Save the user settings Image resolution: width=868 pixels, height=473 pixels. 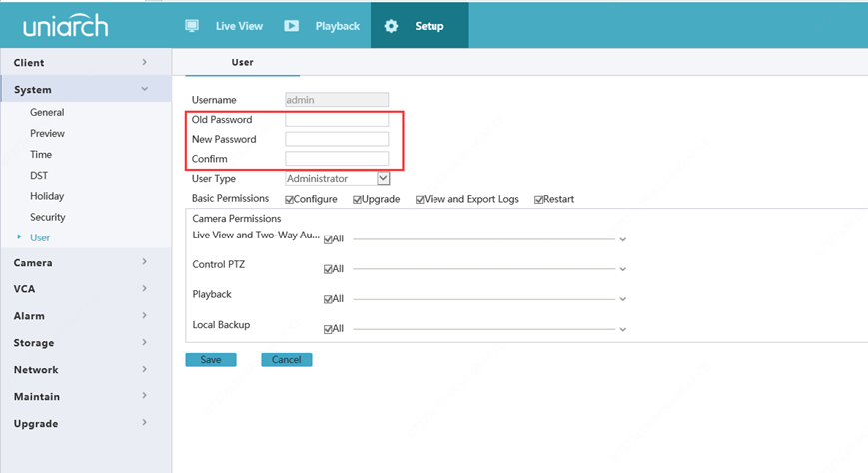click(x=211, y=359)
